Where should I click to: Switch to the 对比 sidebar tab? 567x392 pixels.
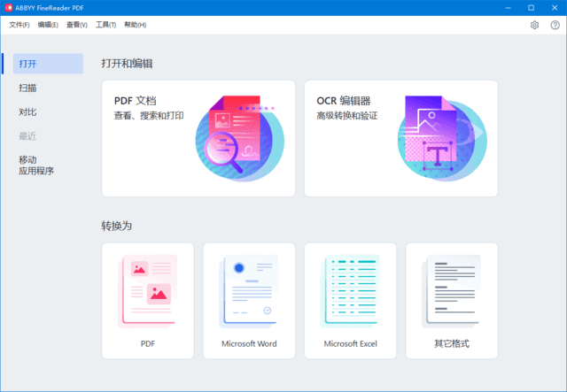[x=28, y=111]
